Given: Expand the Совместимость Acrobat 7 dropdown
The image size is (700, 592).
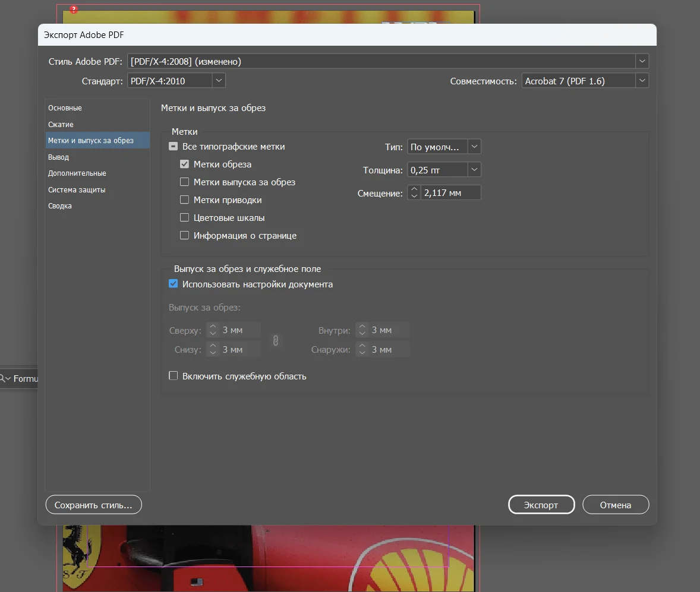Looking at the screenshot, I should (642, 81).
